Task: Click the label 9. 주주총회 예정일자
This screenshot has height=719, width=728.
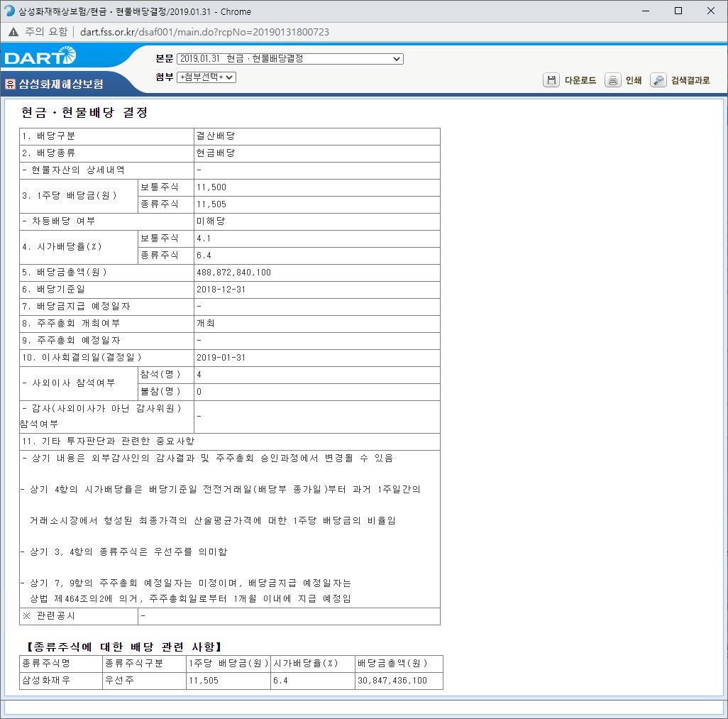Action: [71, 341]
